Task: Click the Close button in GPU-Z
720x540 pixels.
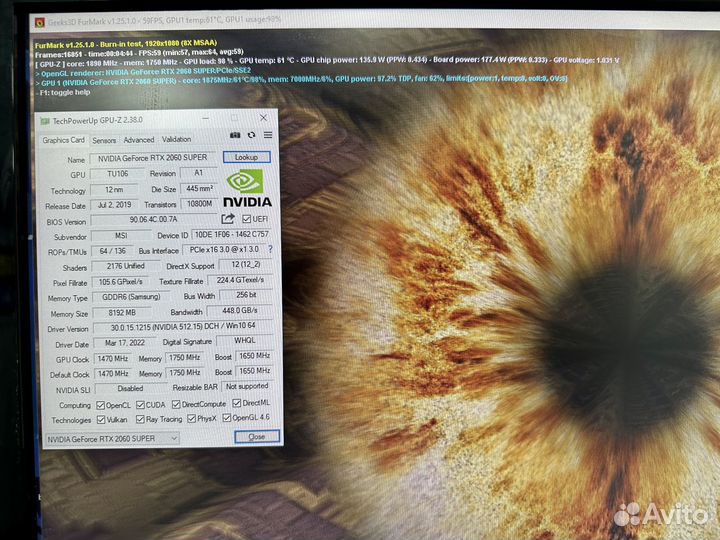Action: (257, 436)
